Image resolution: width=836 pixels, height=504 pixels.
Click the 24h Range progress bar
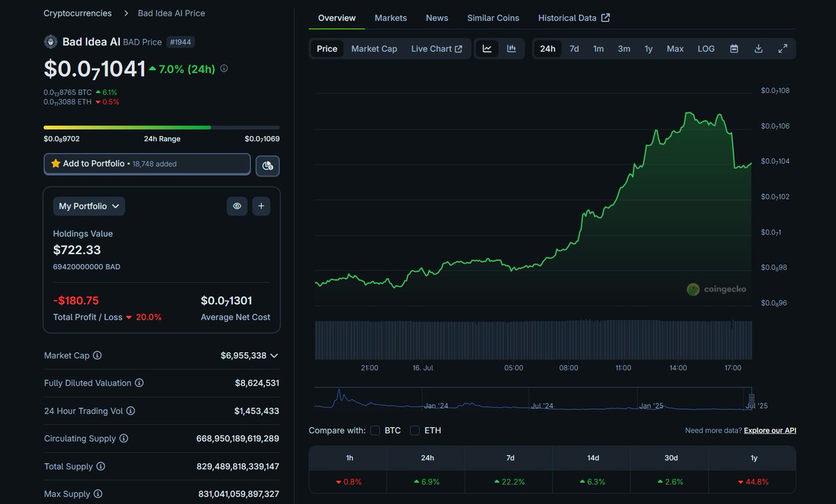162,127
